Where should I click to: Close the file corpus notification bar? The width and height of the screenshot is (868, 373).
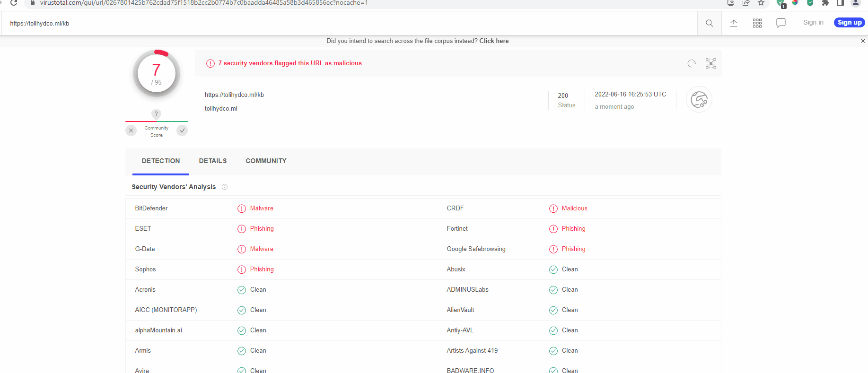863,41
